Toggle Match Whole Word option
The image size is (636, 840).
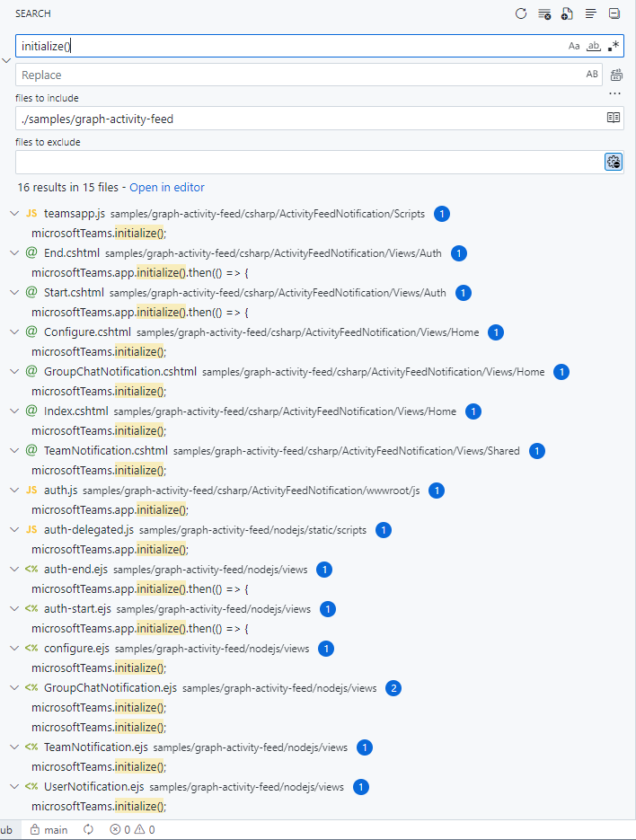[x=594, y=45]
